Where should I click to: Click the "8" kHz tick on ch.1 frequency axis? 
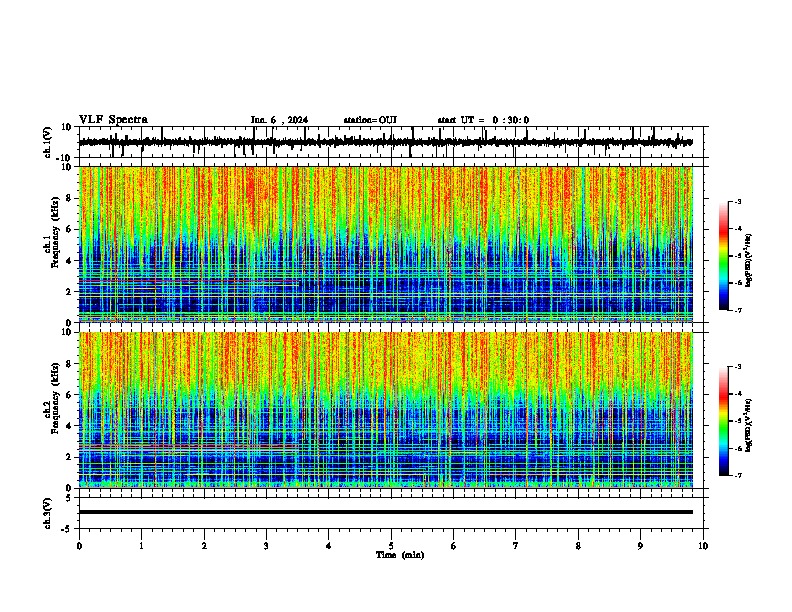coord(70,198)
